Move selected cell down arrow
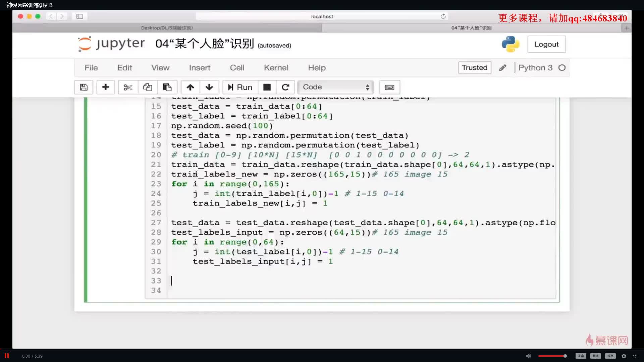 pyautogui.click(x=209, y=87)
